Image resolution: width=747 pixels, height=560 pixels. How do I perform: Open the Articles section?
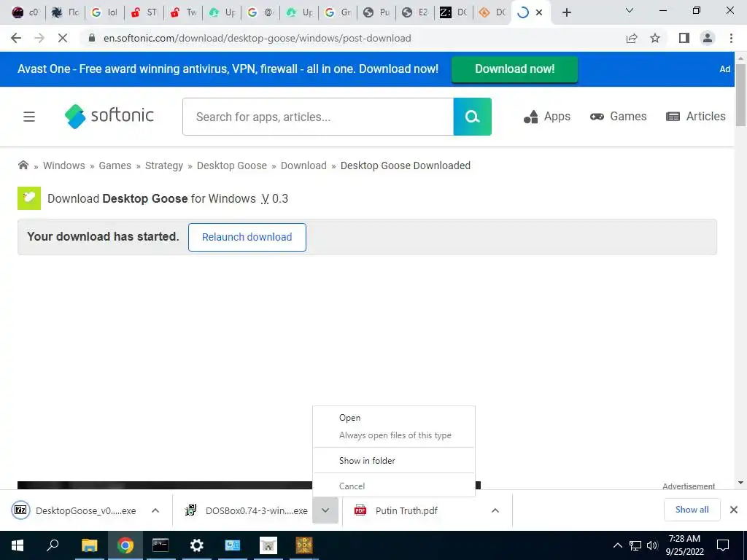click(695, 116)
